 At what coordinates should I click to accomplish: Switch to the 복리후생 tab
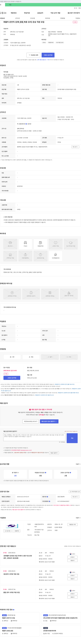click(48, 18)
